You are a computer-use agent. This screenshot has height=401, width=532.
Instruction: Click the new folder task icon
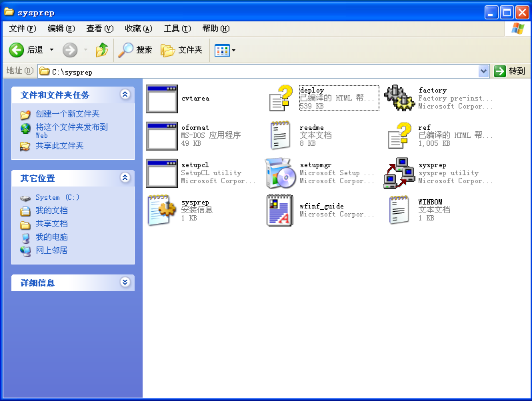click(x=25, y=115)
